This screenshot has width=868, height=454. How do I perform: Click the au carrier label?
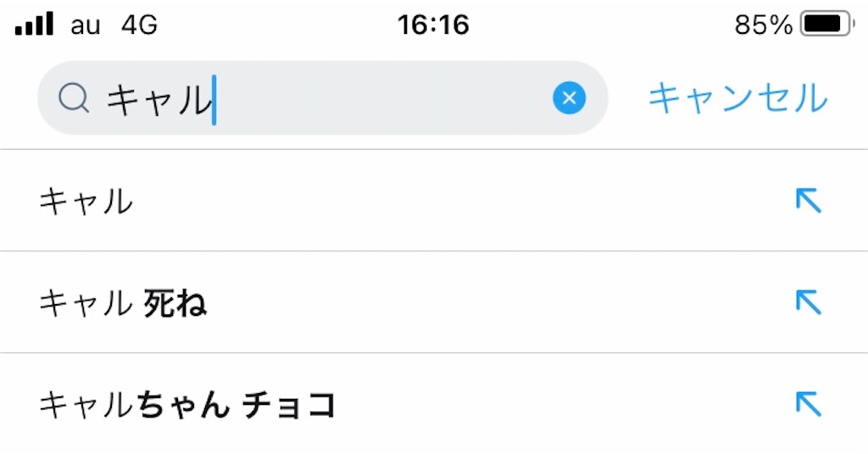click(86, 25)
